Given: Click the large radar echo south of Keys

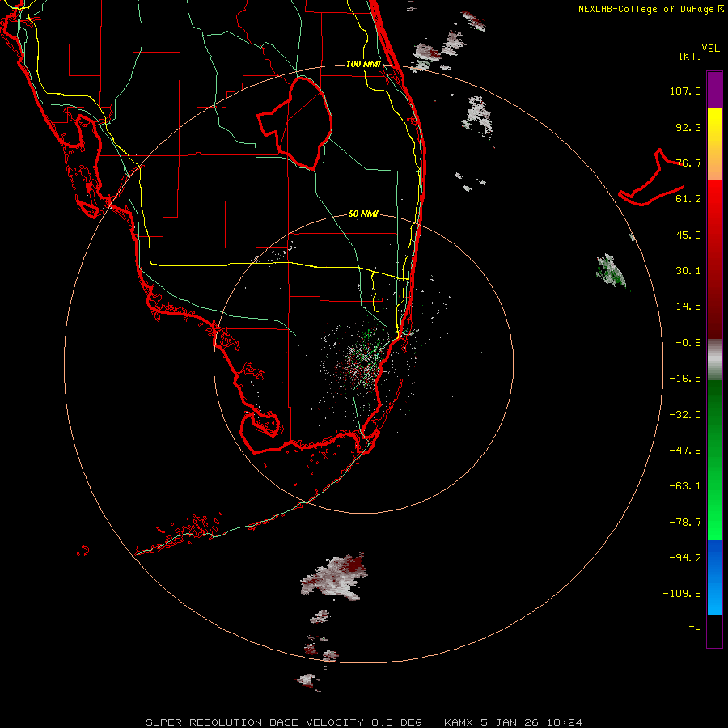Looking at the screenshot, I should tap(335, 577).
